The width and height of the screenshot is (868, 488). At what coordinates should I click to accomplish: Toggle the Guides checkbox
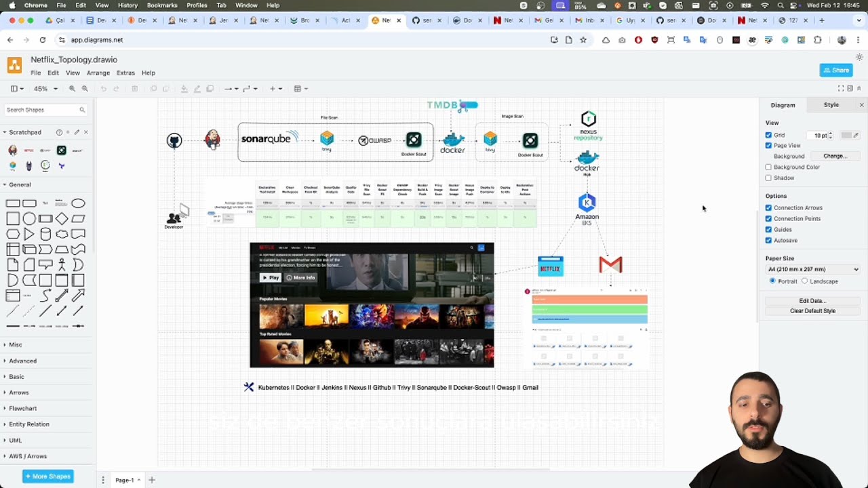768,229
